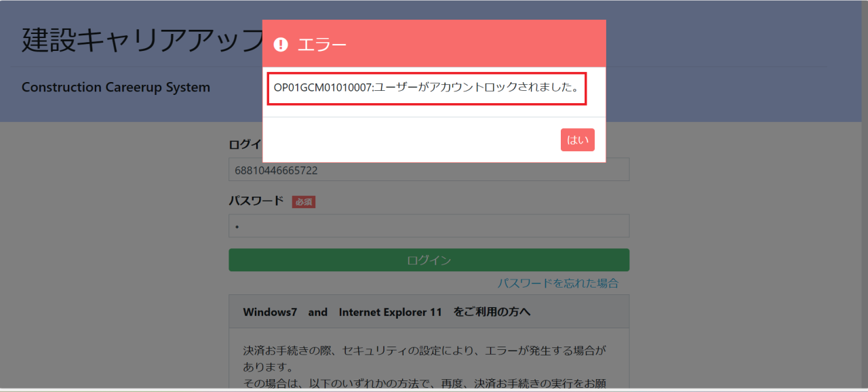Click the white footer area of error dialog
Screen dimensions: 868x392
[407, 140]
